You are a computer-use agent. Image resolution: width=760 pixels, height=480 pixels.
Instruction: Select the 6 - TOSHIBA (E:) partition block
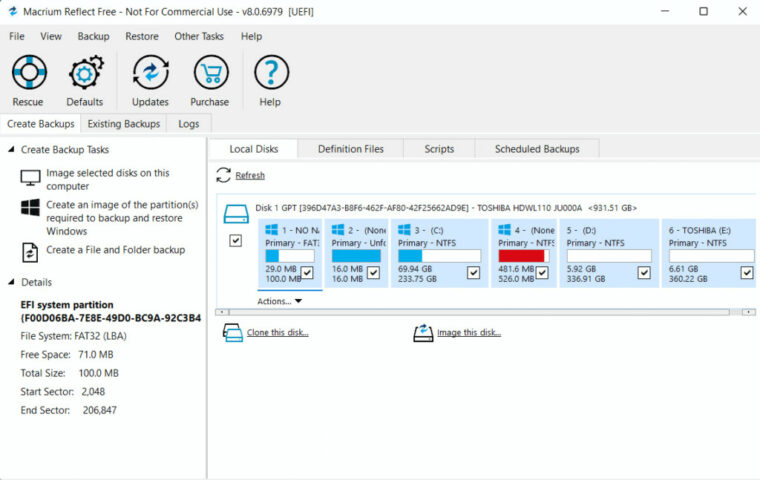(709, 253)
